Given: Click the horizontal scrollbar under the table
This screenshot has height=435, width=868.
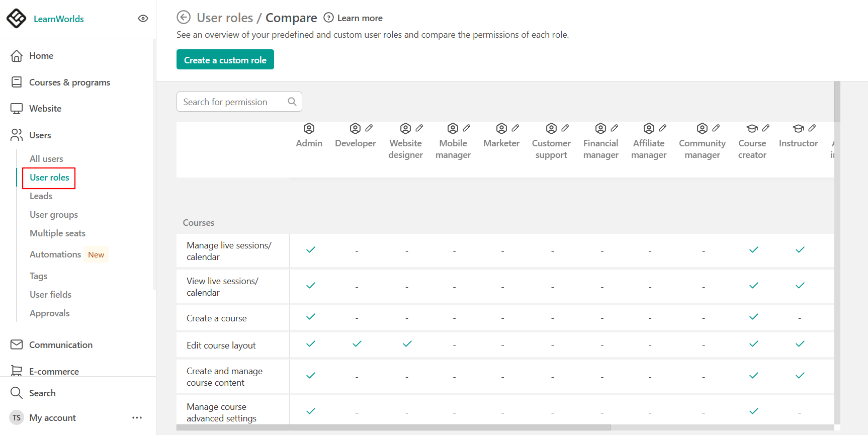Looking at the screenshot, I should coord(394,427).
